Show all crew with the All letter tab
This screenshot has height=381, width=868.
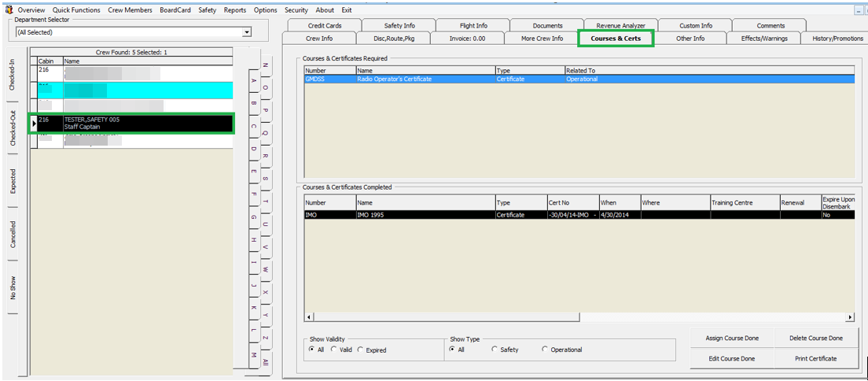pyautogui.click(x=266, y=361)
